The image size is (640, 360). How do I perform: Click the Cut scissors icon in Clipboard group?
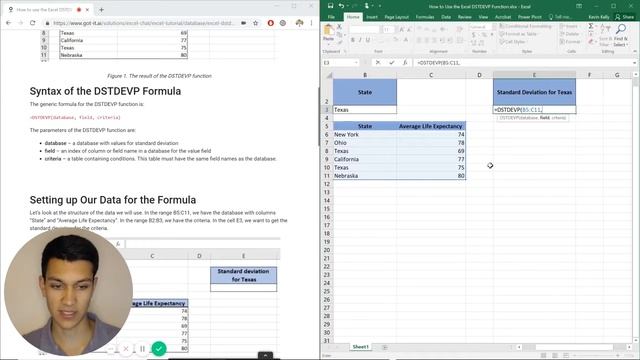tap(339, 27)
